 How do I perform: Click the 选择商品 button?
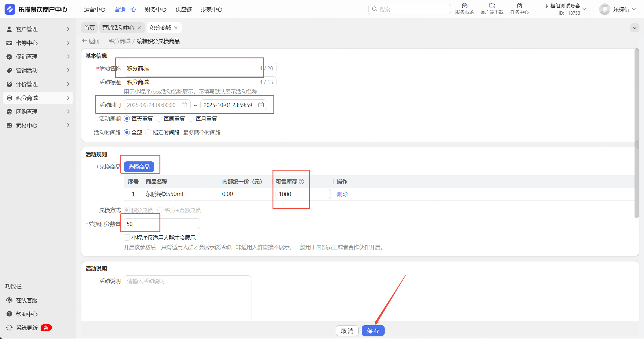(x=139, y=167)
